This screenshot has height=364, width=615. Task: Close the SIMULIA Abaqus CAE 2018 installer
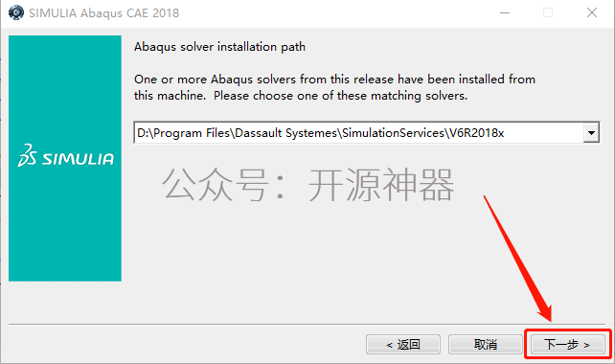(x=592, y=13)
